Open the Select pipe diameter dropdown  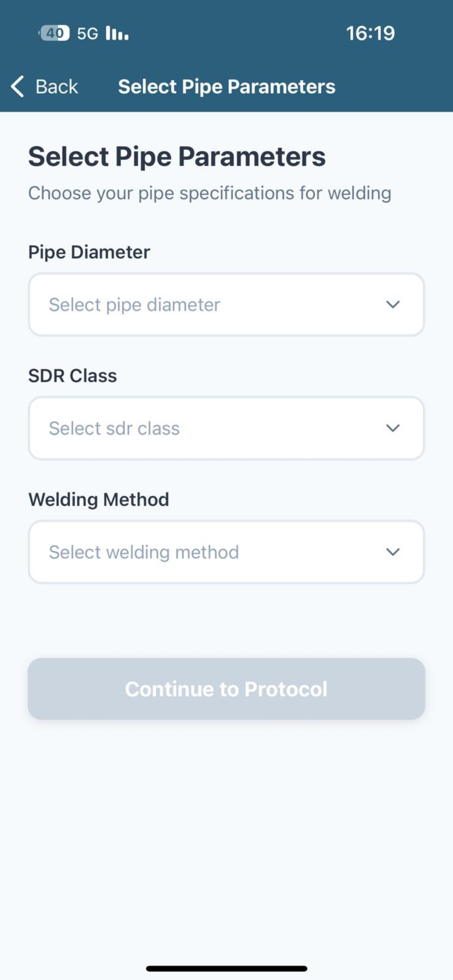tap(226, 304)
